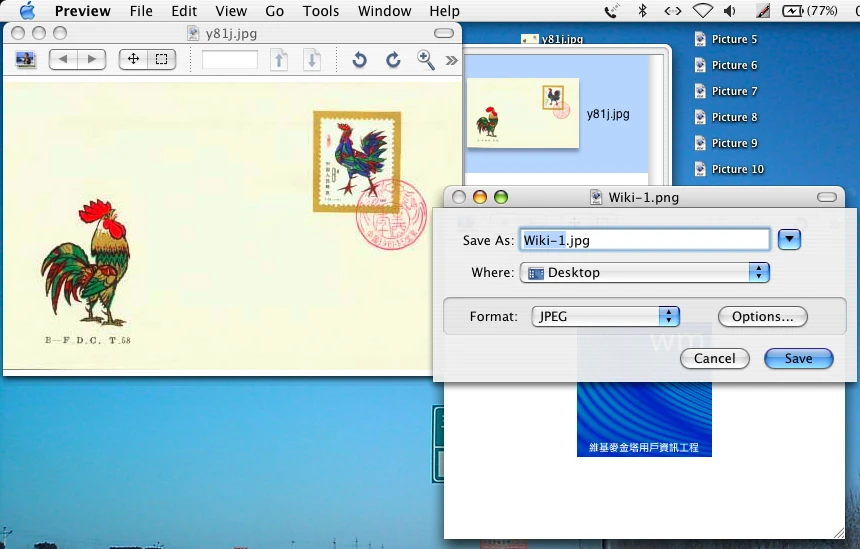
Task: Open the Go menu
Action: (x=274, y=10)
